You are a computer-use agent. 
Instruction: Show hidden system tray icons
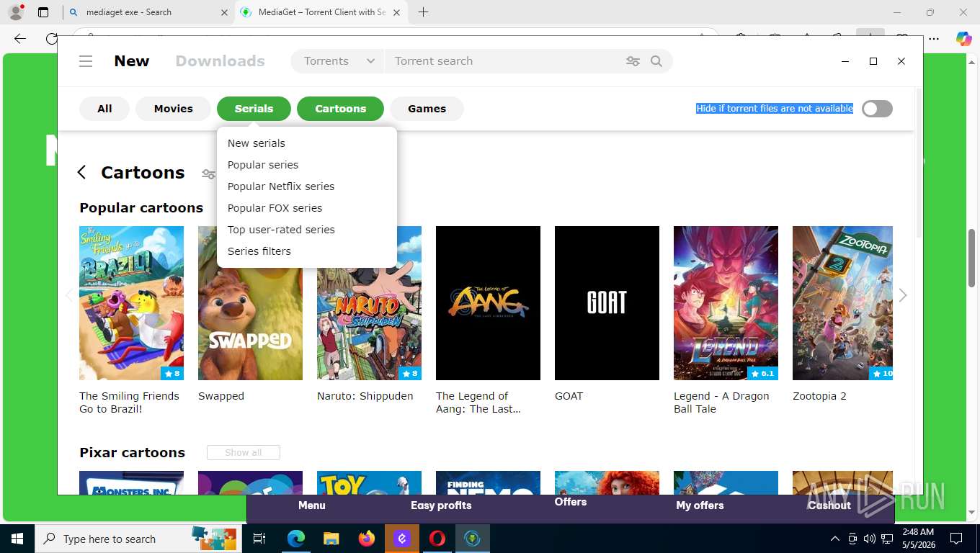coord(835,539)
